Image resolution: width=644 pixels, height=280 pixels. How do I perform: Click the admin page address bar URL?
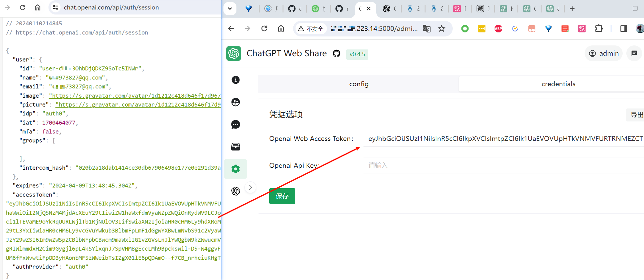(x=374, y=29)
